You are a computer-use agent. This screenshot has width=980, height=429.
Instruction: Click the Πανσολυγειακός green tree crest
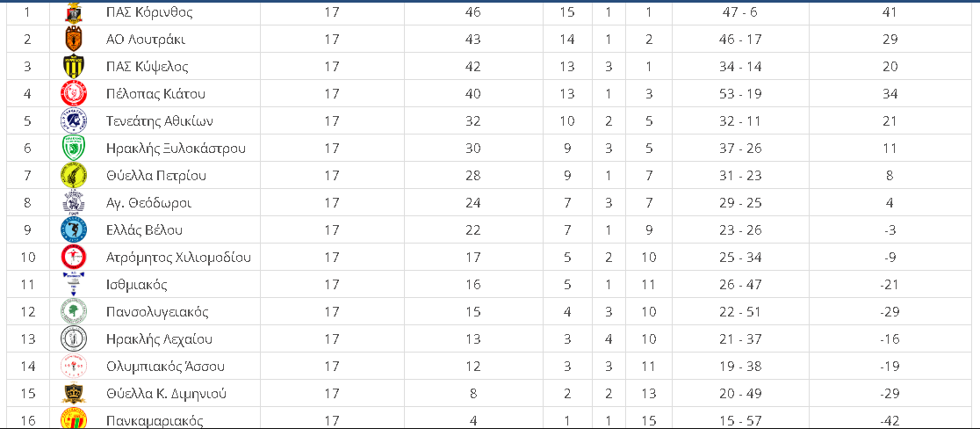(74, 312)
